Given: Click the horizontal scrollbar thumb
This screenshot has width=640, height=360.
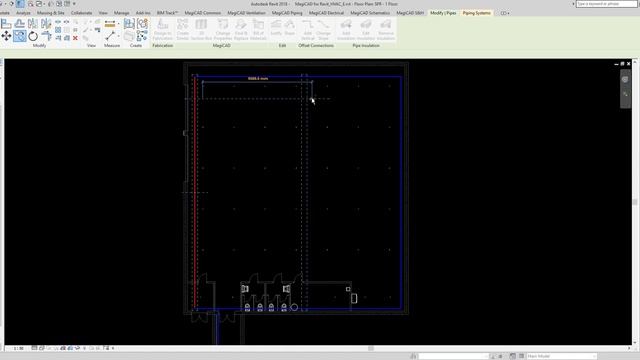Looking at the screenshot, I should (x=371, y=348).
